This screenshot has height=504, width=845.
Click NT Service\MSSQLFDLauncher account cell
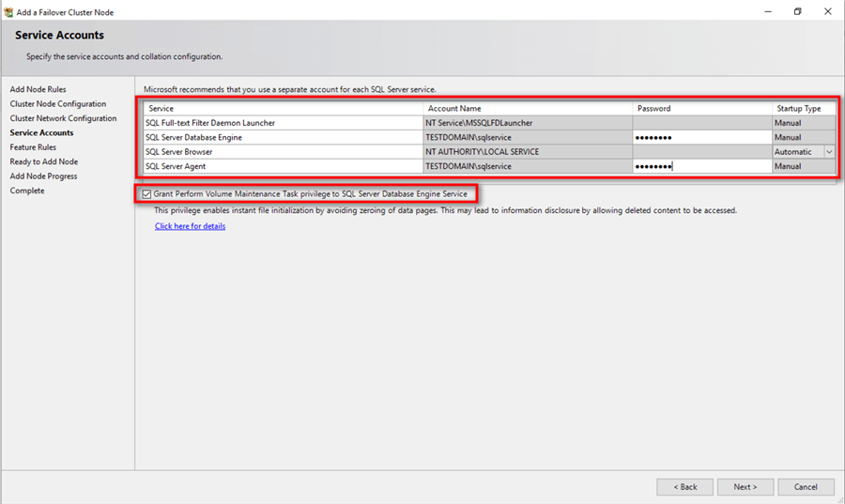tap(528, 123)
